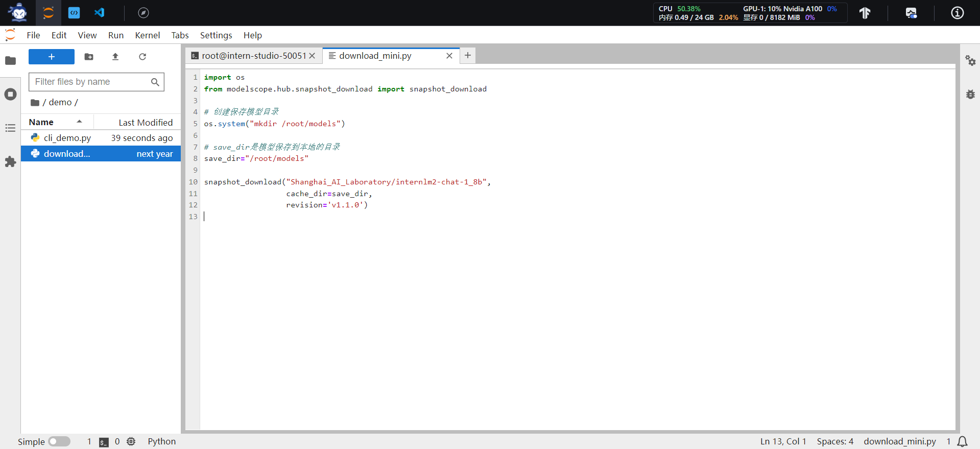Screen dimensions: 980x449
Task: Open the Property Inspector gears icon
Action: (x=970, y=61)
